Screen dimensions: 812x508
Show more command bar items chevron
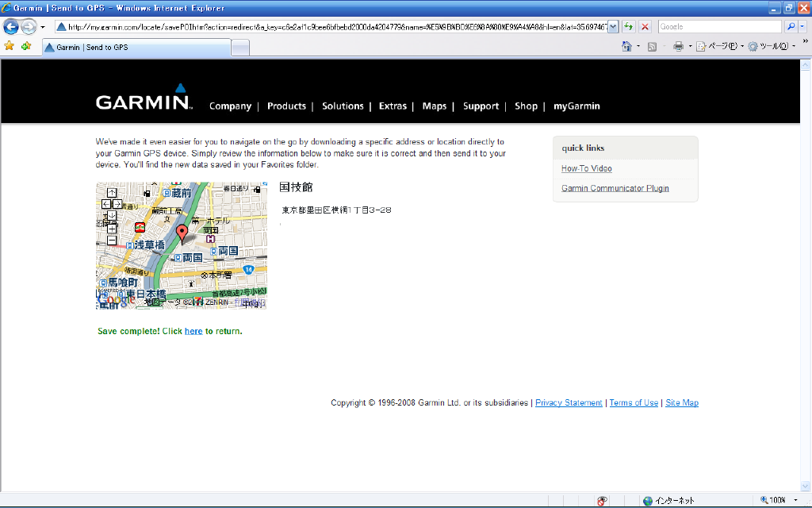click(806, 41)
